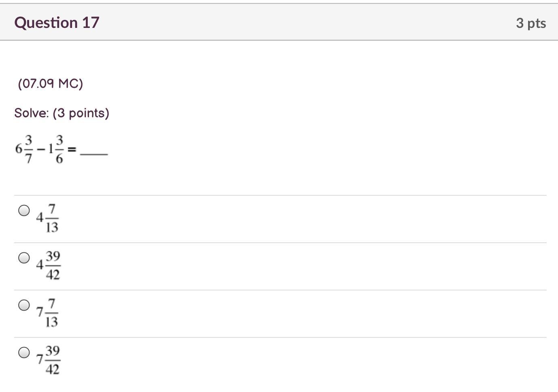Click the mixed number 1 3/6 in equation

click(56, 149)
